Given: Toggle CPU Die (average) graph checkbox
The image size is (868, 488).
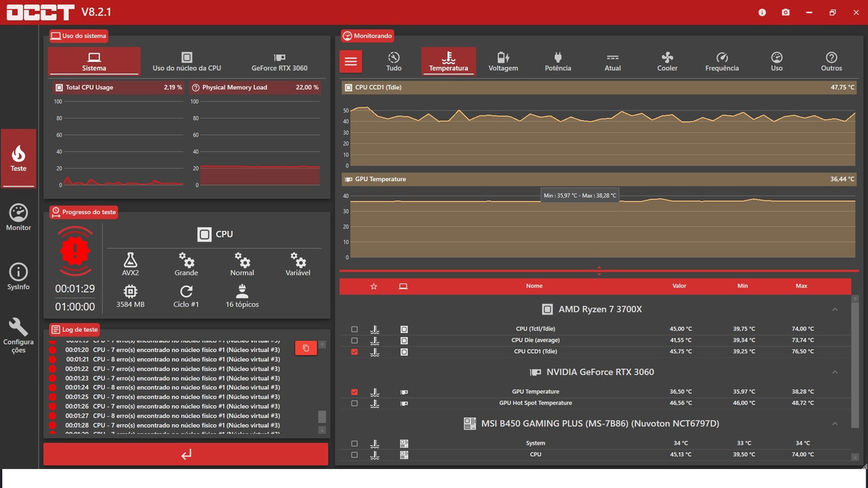Looking at the screenshot, I should pyautogui.click(x=355, y=340).
